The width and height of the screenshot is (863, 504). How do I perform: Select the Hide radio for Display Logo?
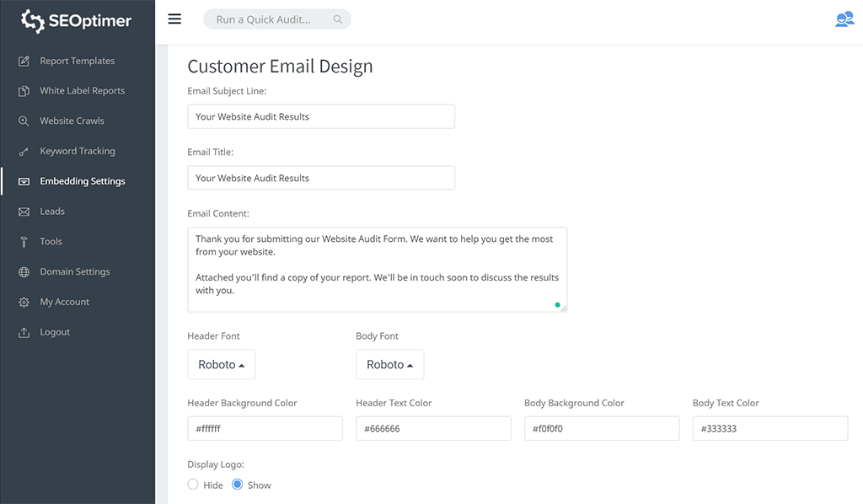tap(192, 484)
